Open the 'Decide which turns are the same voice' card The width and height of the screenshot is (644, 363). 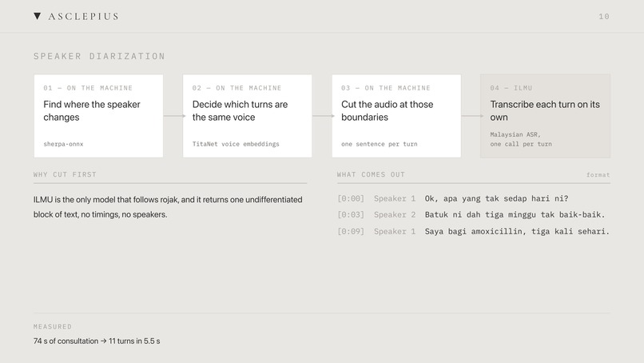click(247, 116)
